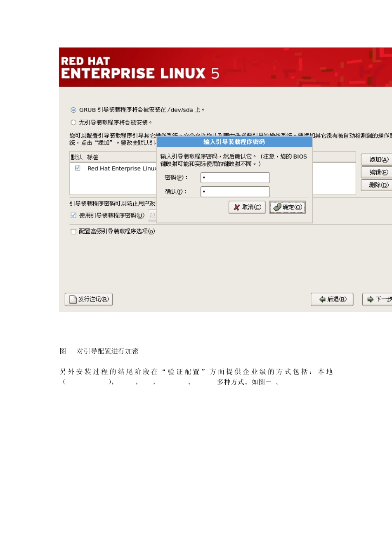
Task: Click the right arrow icon on 下一步
Action: tap(371, 299)
